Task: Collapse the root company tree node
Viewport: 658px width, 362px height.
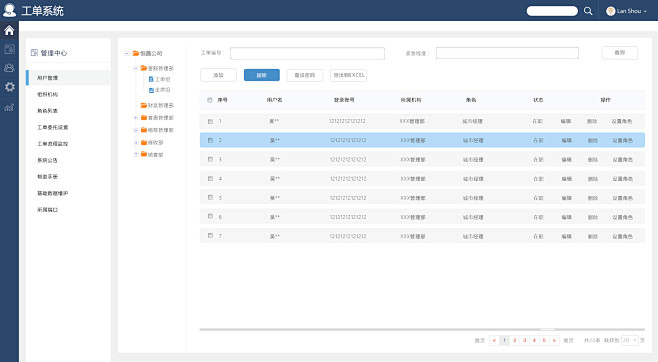Action: [127, 53]
